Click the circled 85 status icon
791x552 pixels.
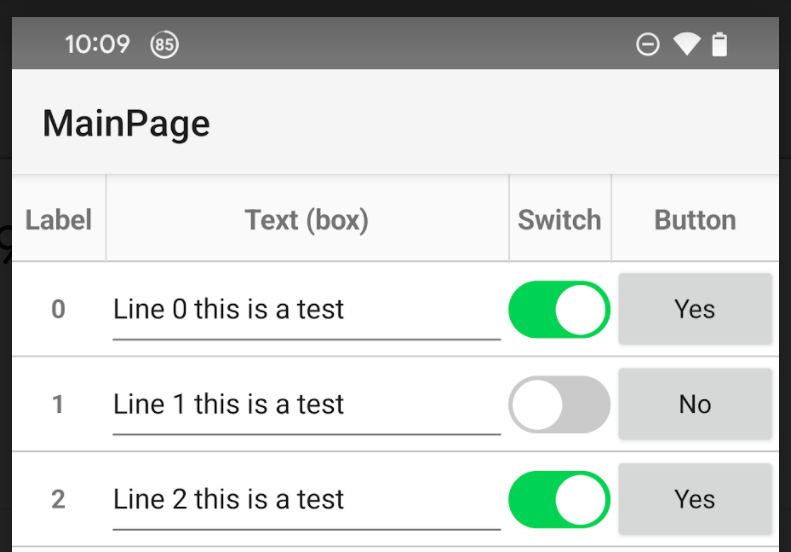[164, 45]
